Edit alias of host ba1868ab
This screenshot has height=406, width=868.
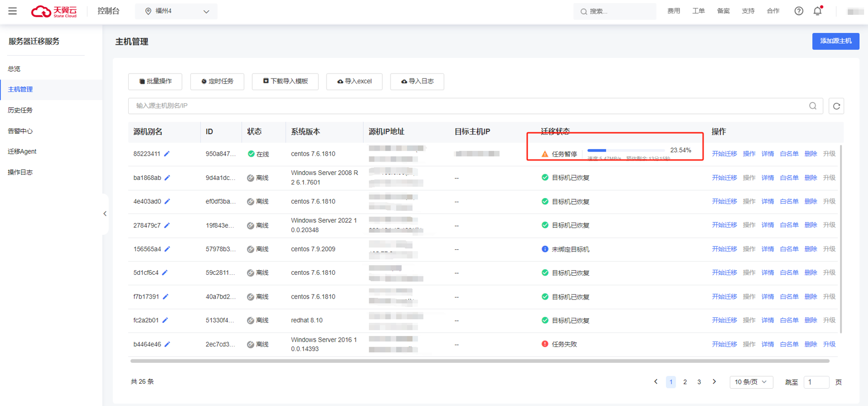tap(168, 178)
